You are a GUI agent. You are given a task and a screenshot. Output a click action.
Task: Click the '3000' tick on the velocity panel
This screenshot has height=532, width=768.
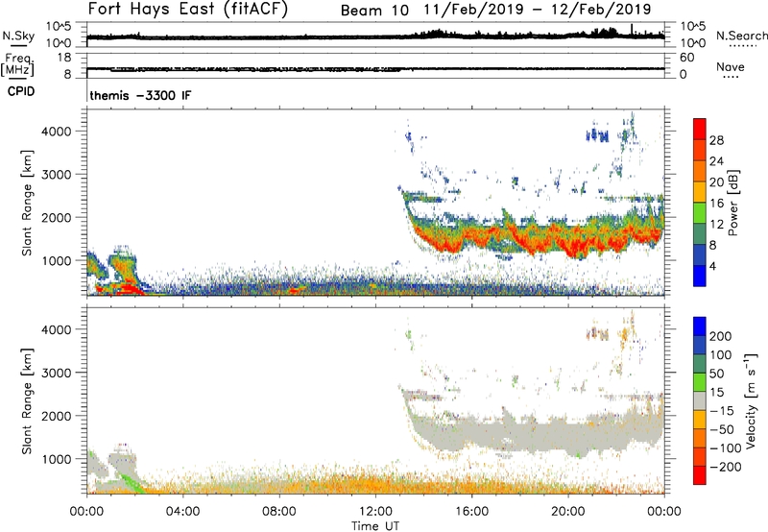click(x=56, y=373)
